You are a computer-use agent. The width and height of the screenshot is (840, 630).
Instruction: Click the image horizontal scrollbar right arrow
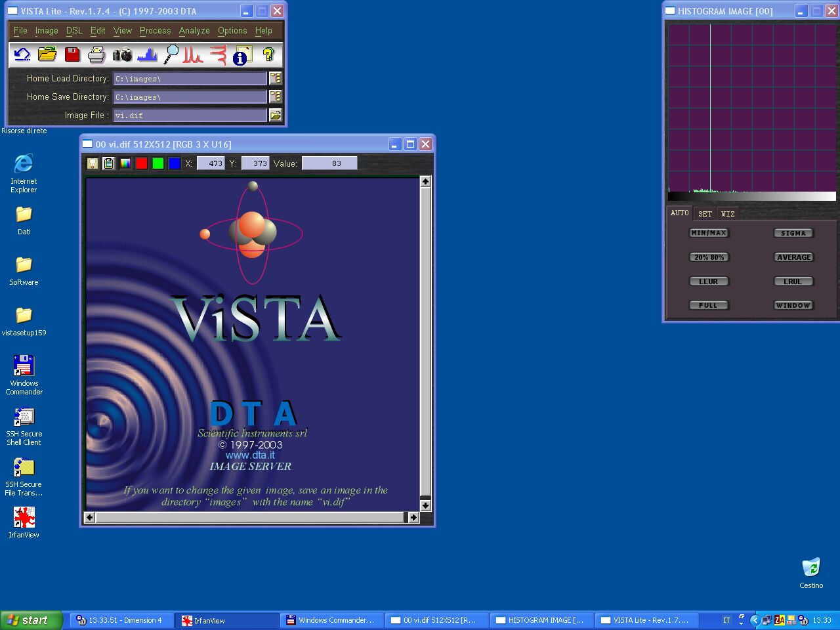413,517
